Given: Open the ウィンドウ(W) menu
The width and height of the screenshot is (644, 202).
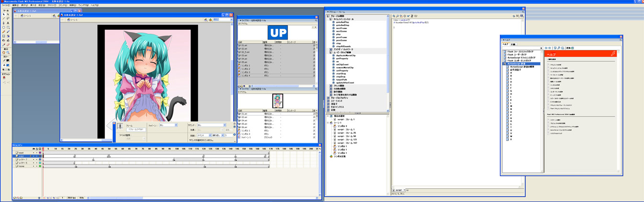Looking at the screenshot, I should tap(83, 5).
